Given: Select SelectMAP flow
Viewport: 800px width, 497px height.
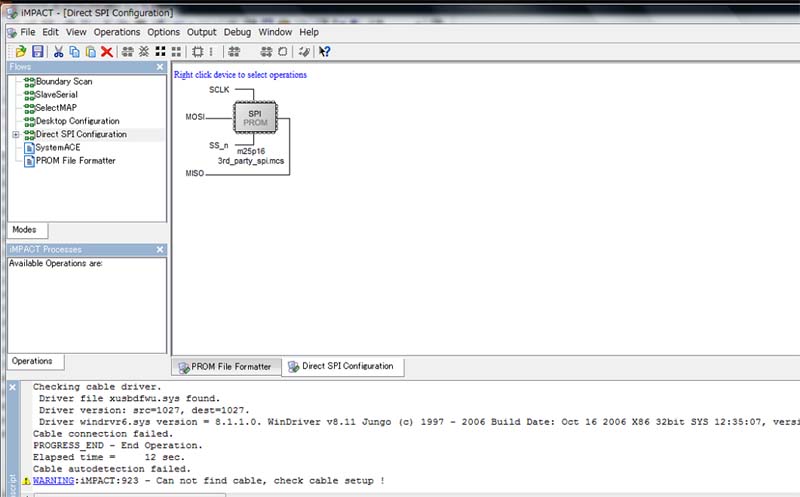Looking at the screenshot, I should click(x=56, y=108).
